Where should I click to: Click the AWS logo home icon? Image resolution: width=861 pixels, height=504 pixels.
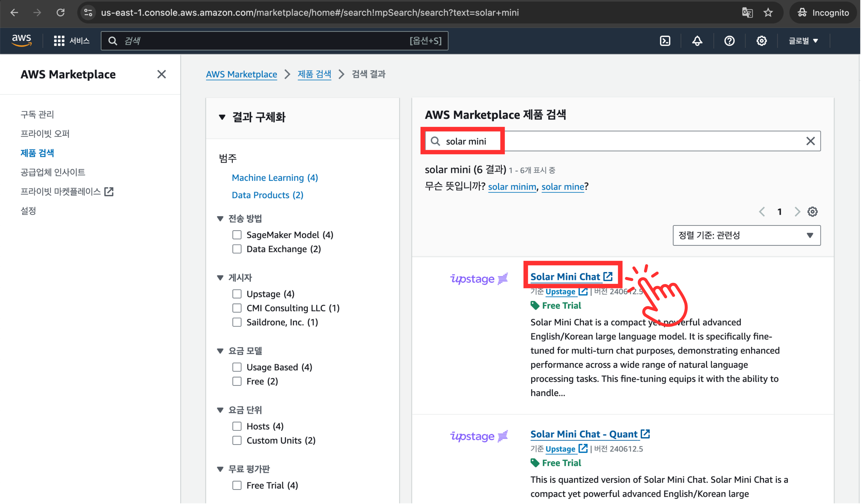pyautogui.click(x=22, y=41)
